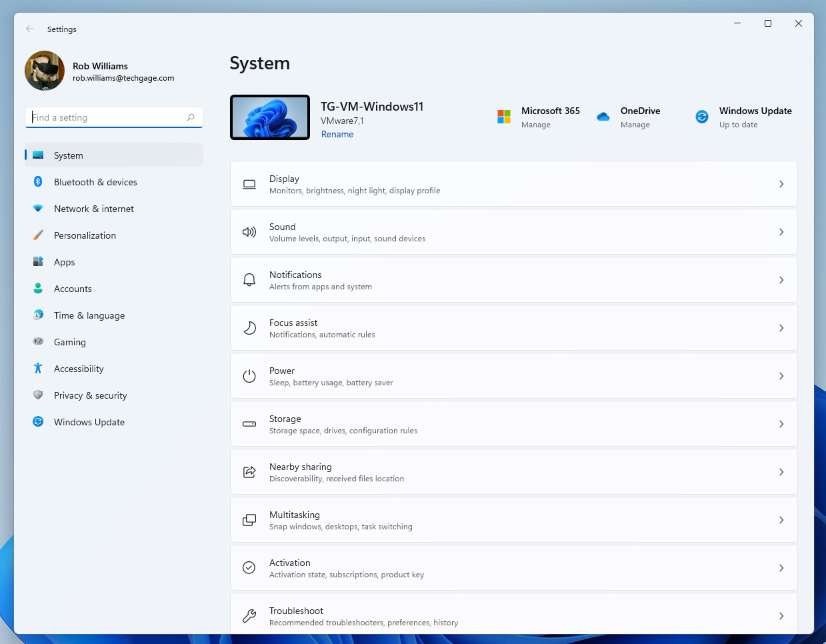Click the System monitor icon in sidebar
This screenshot has width=826, height=644.
pyautogui.click(x=39, y=155)
